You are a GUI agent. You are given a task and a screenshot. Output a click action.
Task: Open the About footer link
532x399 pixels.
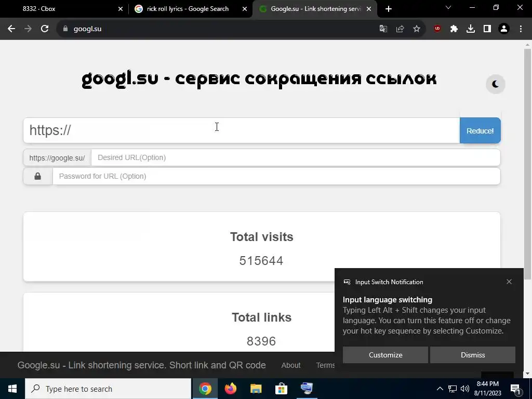pos(291,365)
